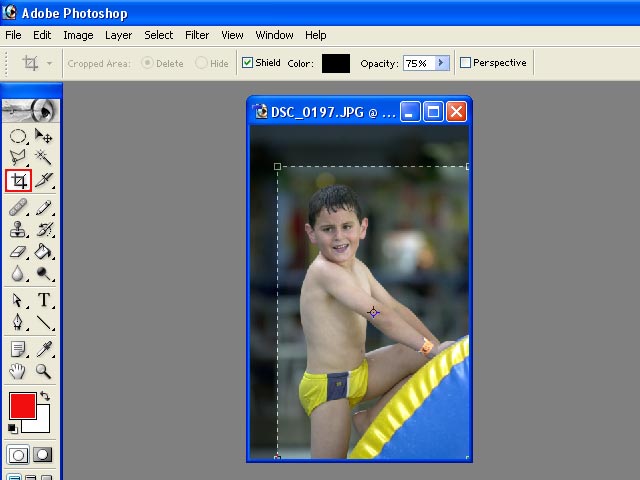640x480 pixels.
Task: Select the Polygonal Lasso tool
Action: pyautogui.click(x=18, y=157)
